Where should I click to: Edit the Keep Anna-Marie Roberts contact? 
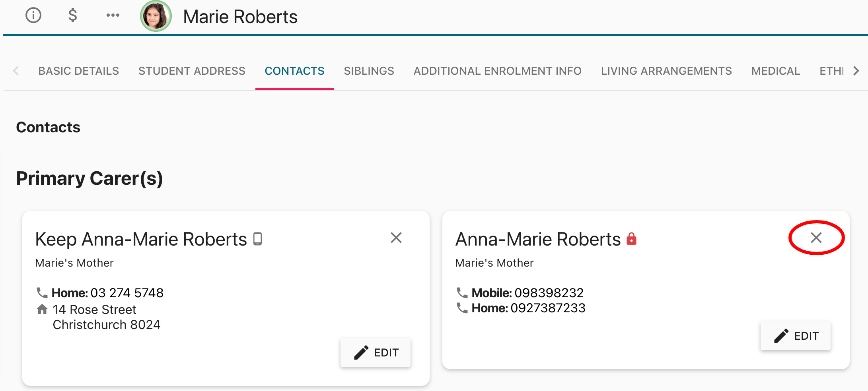[x=376, y=352]
